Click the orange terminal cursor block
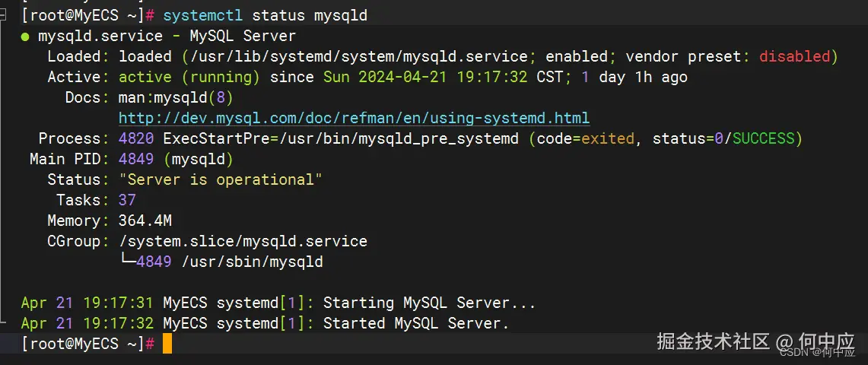The image size is (868, 365). coord(167,344)
